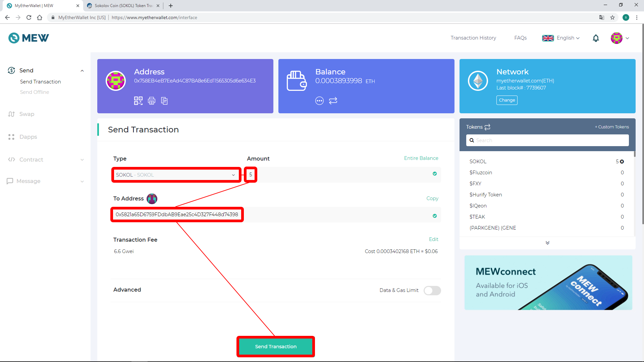
Task: Click the To Address input field
Action: click(276, 215)
